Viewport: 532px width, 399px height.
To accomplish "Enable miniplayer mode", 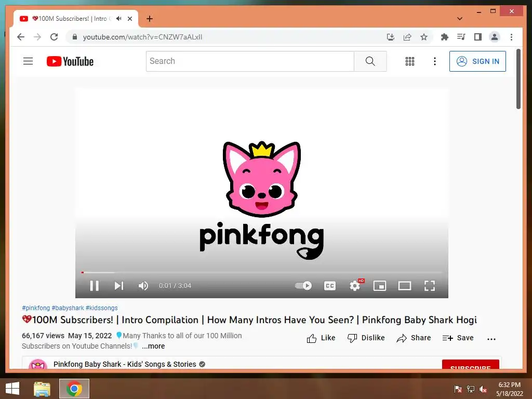I will tap(380, 286).
